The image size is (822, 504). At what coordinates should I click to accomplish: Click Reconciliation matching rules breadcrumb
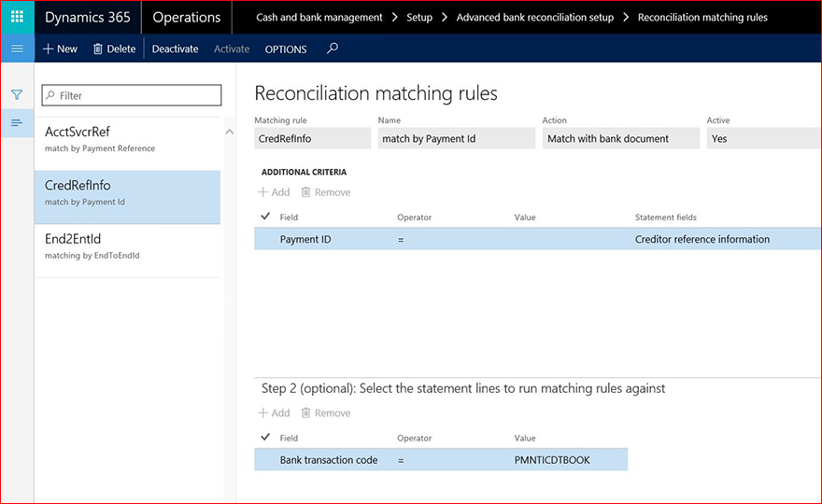702,18
